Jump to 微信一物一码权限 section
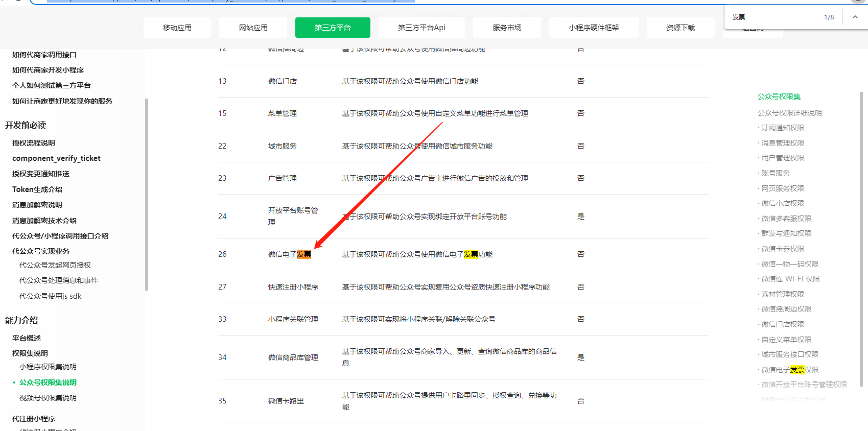Viewport: 868px width, 431px height. (x=790, y=264)
